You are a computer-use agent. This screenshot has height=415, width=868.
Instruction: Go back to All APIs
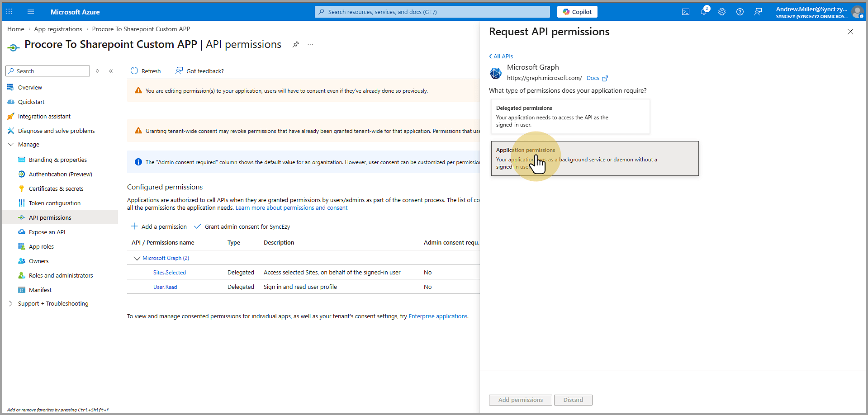(501, 57)
